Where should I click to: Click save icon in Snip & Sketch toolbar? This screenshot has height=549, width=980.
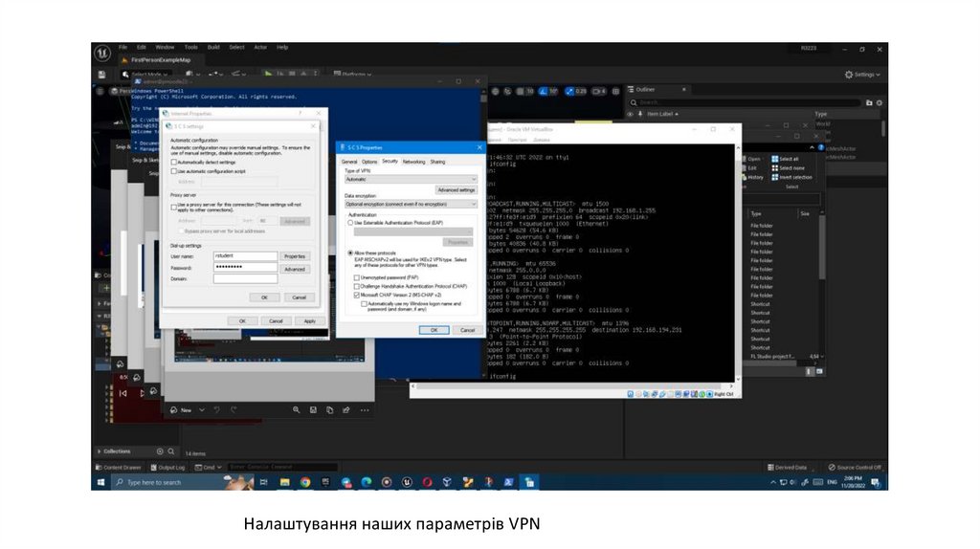[313, 409]
